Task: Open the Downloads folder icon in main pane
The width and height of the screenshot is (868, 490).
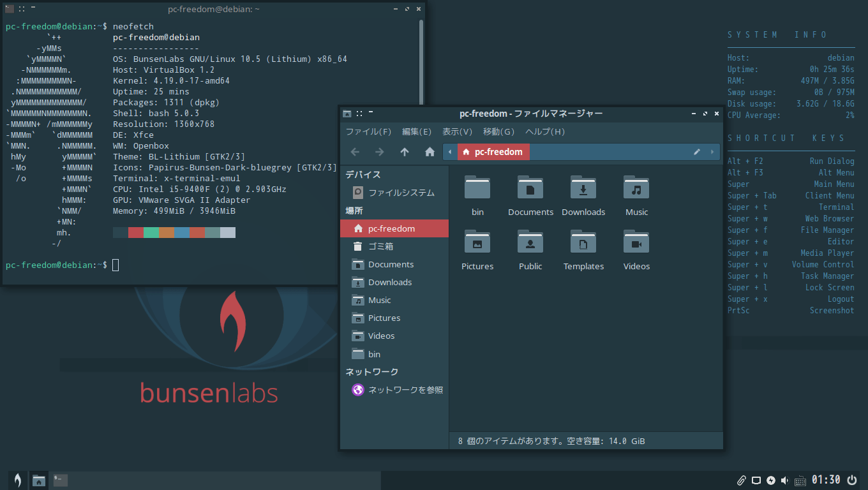Action: point(583,188)
